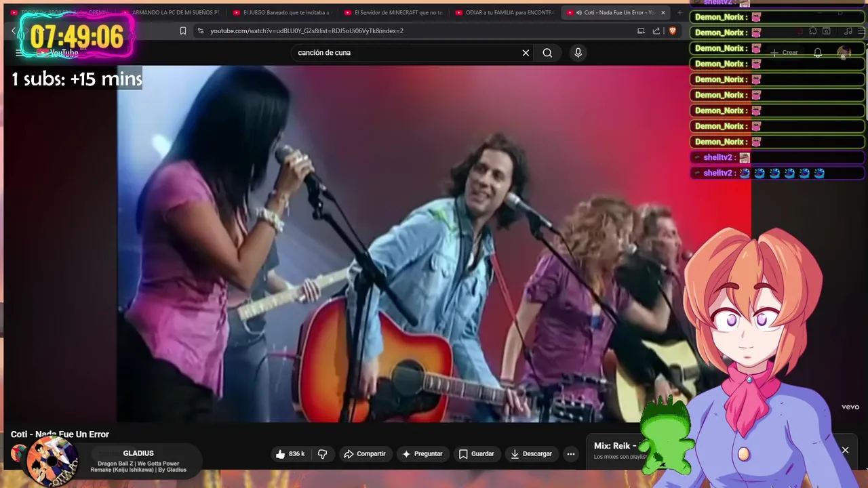Viewport: 868px width, 488px height.
Task: Close the Coti - Nada Fue Un Error tab
Action: [x=663, y=12]
